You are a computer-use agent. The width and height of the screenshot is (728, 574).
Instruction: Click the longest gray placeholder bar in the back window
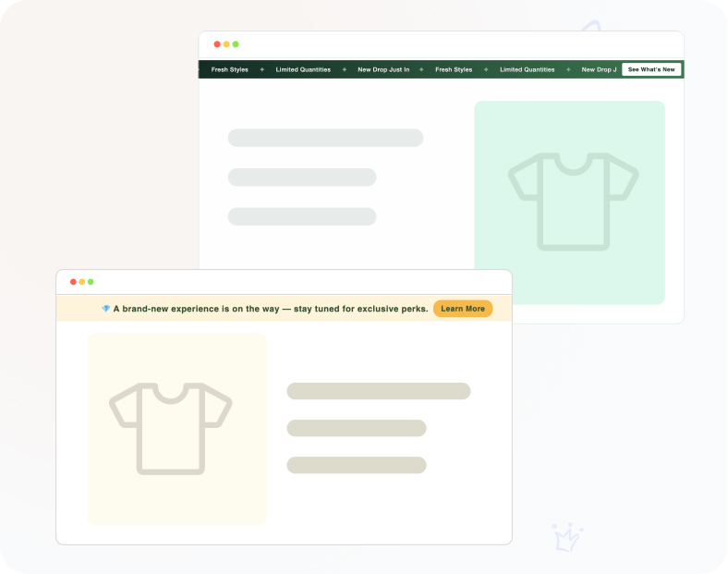point(325,138)
